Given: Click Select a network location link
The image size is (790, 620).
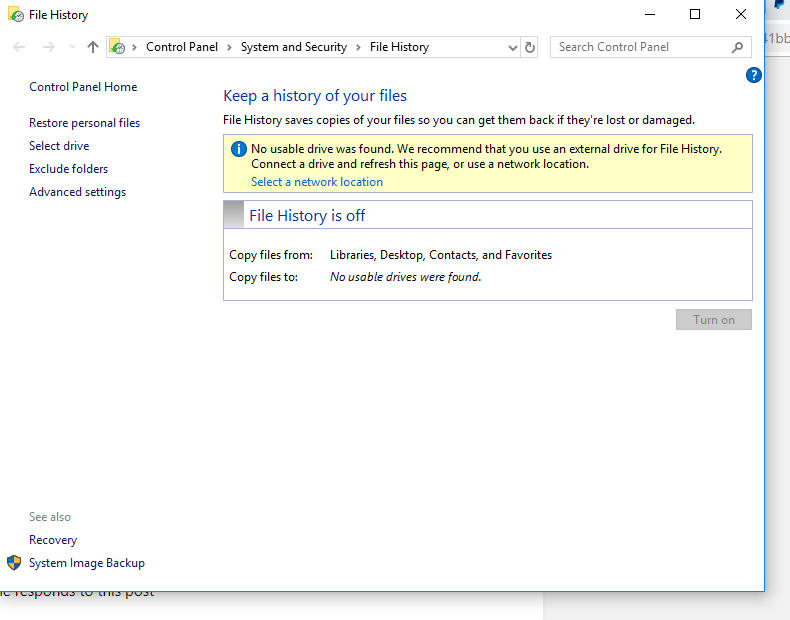Looking at the screenshot, I should [x=317, y=182].
